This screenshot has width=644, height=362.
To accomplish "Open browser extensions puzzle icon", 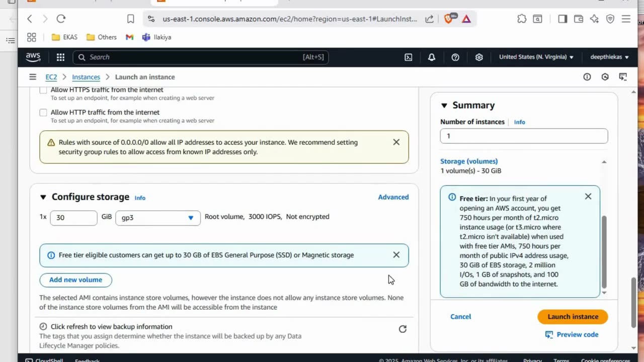I will click(x=522, y=19).
